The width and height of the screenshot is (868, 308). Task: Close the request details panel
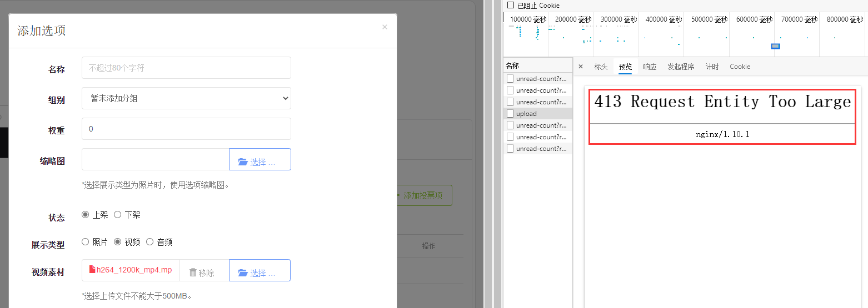pyautogui.click(x=581, y=67)
